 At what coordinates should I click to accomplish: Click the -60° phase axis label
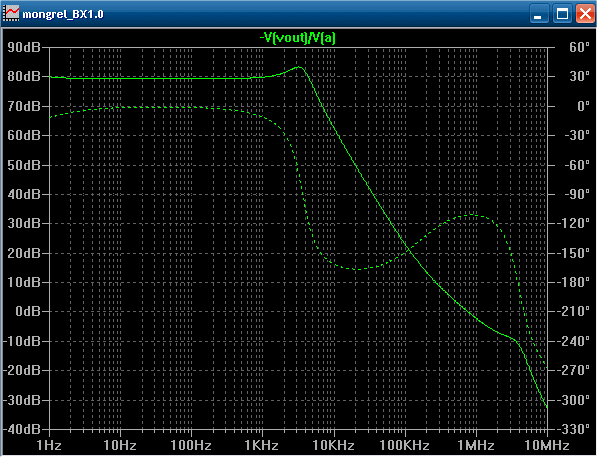pyautogui.click(x=577, y=165)
